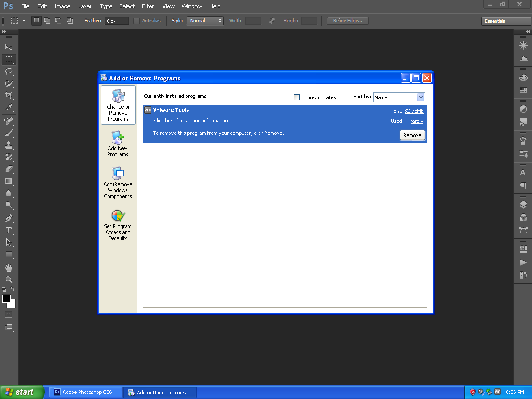Expand the tools panel double arrow
This screenshot has height=399, width=532.
[x=4, y=31]
